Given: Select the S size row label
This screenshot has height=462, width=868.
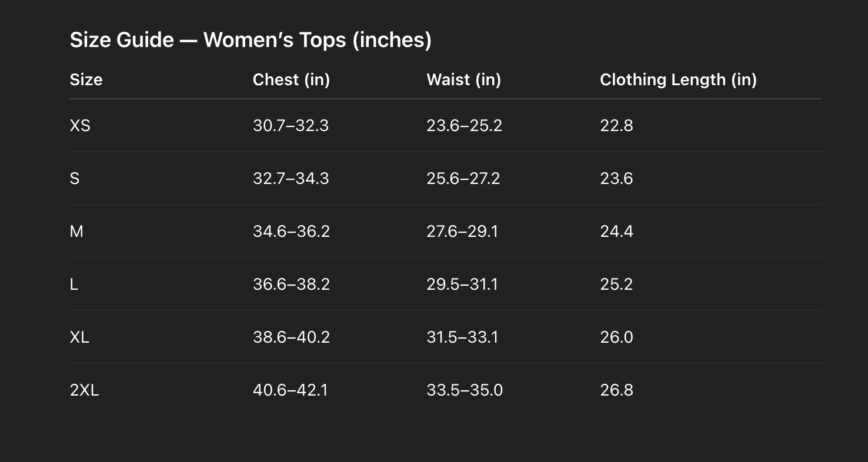Looking at the screenshot, I should [x=75, y=179].
